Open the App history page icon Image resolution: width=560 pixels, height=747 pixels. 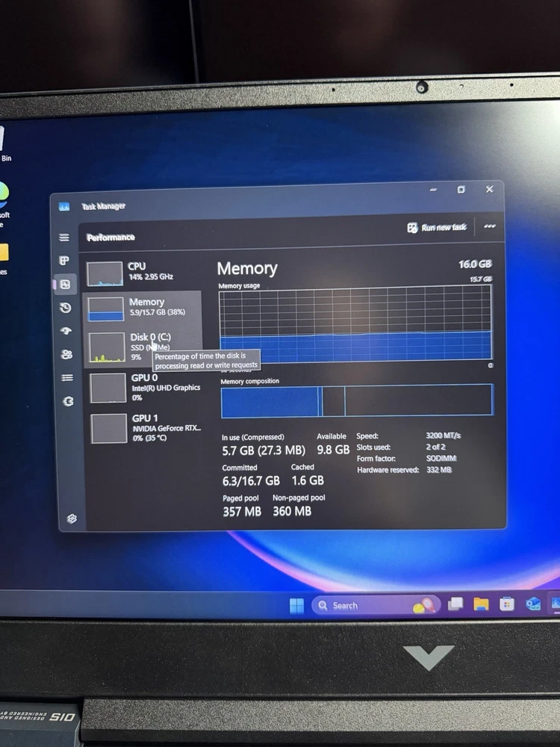point(66,308)
